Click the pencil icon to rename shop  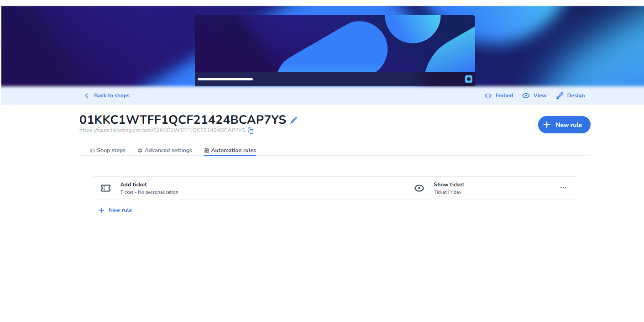pos(294,120)
